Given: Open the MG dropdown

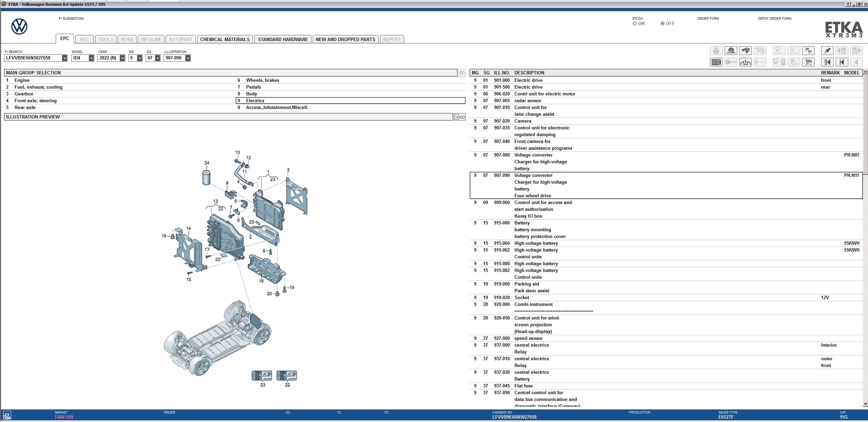Looking at the screenshot, I should click(x=140, y=58).
